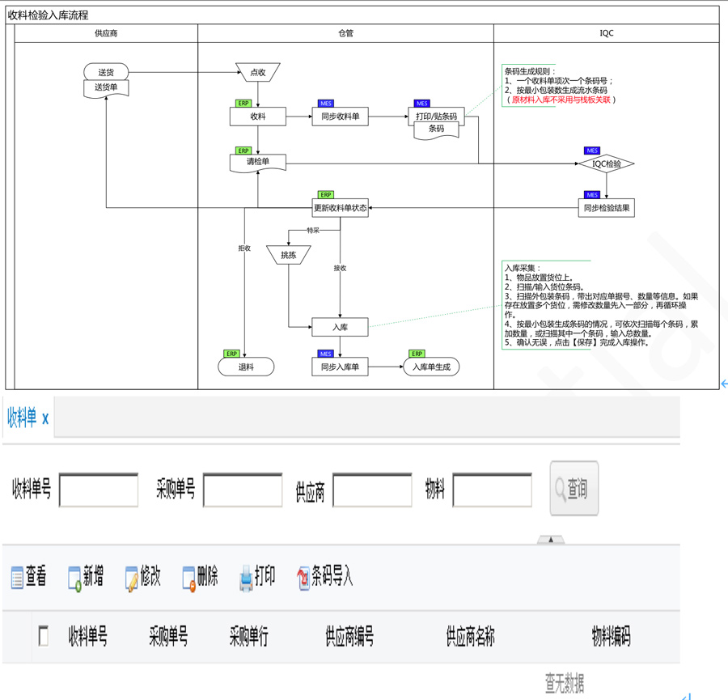This screenshot has height=700, width=728.
Task: Click the 查无数据 empty-table message
Action: (x=564, y=683)
